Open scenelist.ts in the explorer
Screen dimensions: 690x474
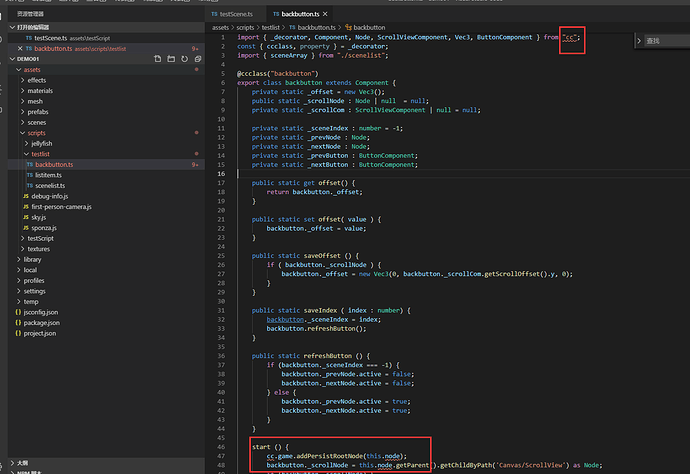click(50, 186)
